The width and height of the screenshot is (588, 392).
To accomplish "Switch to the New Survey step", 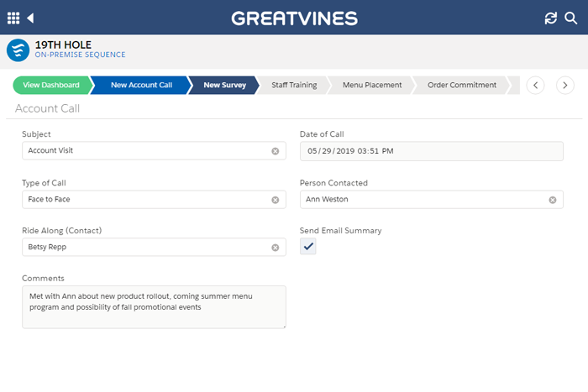I will click(x=224, y=85).
